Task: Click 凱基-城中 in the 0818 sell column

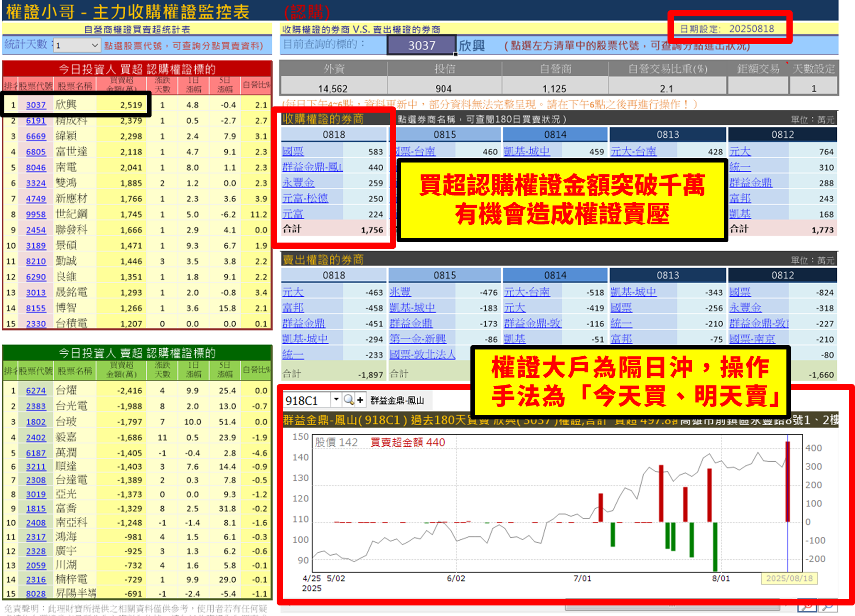Action: pyautogui.click(x=305, y=339)
